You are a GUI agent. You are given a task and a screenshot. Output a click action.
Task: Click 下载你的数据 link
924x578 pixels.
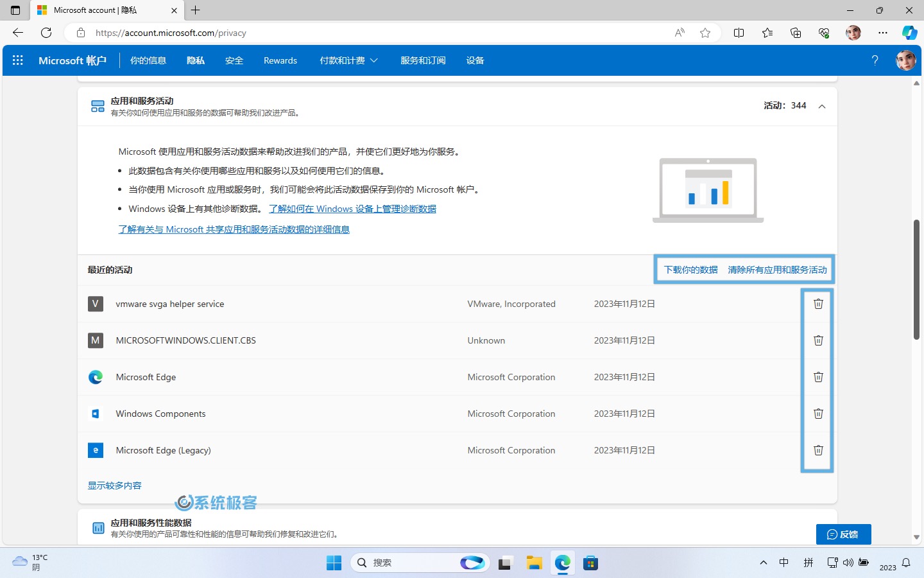pyautogui.click(x=691, y=270)
